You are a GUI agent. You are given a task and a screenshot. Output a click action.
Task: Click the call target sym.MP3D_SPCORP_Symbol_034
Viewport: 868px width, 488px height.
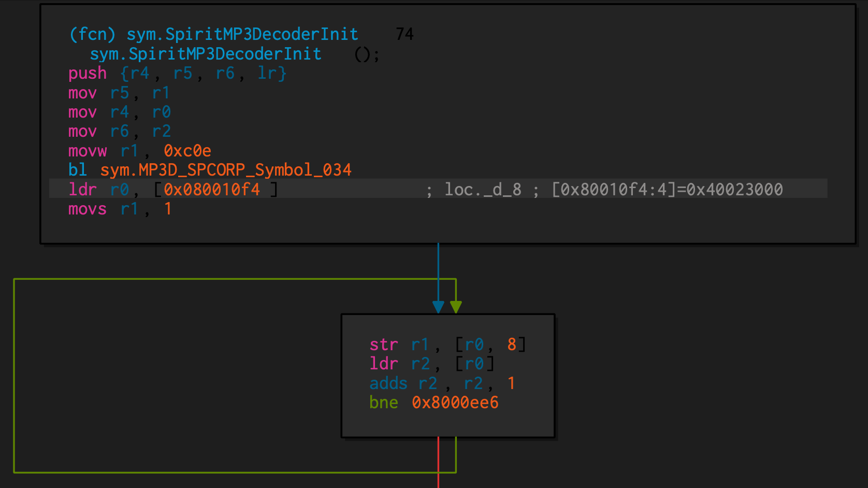click(x=226, y=170)
